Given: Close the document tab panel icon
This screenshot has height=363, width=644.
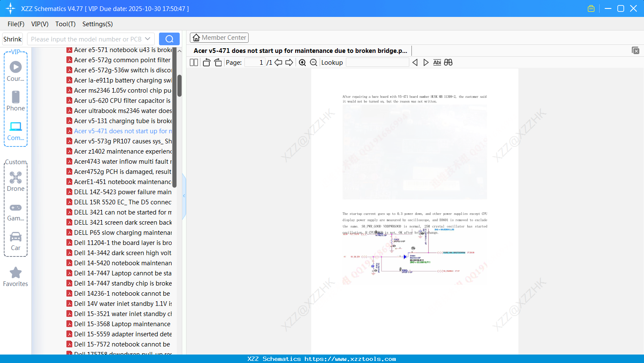Looking at the screenshot, I should (x=636, y=50).
